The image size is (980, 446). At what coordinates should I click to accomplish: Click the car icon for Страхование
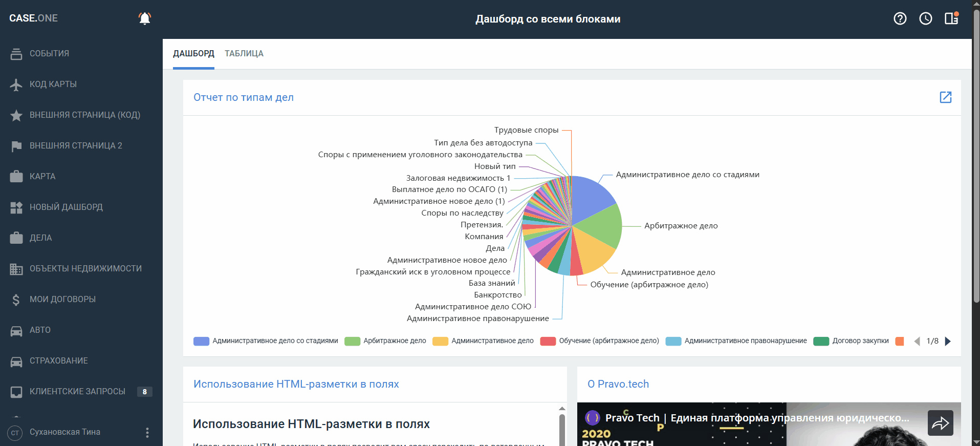tap(16, 361)
